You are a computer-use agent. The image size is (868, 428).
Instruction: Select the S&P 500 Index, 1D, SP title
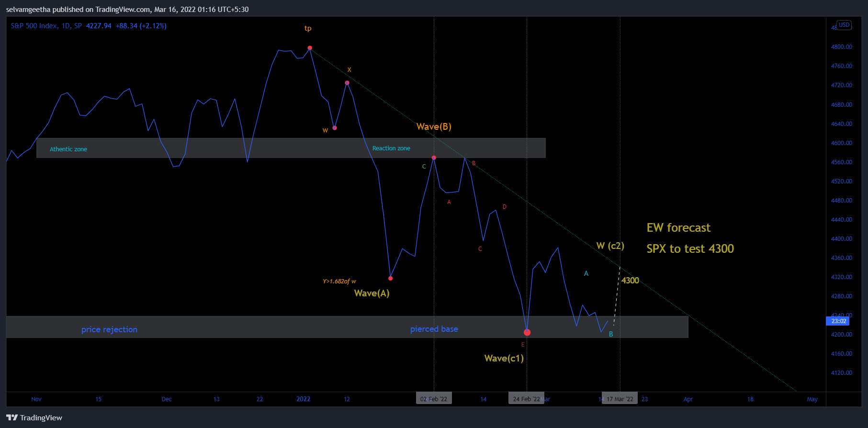(x=46, y=26)
